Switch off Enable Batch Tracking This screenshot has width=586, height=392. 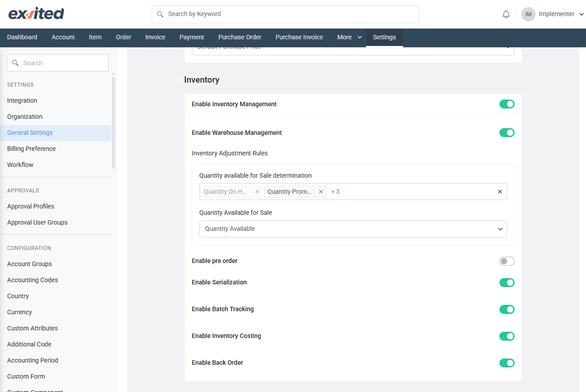point(507,309)
